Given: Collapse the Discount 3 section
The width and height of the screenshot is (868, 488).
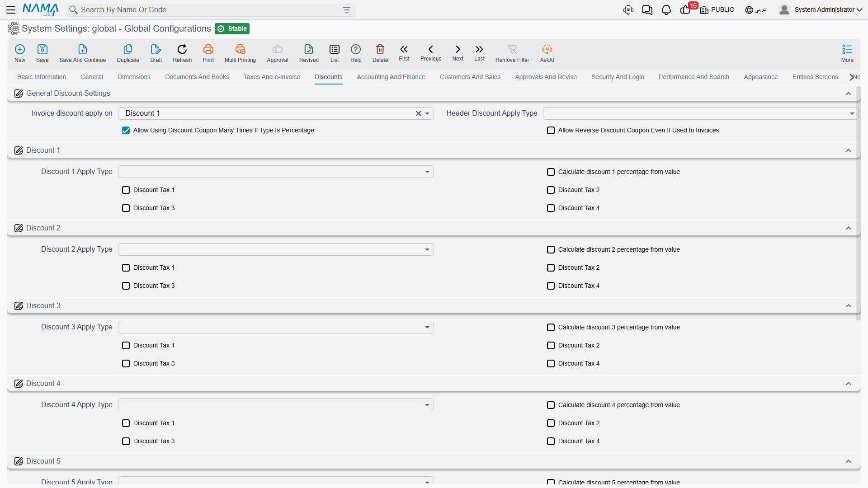Looking at the screenshot, I should (849, 306).
